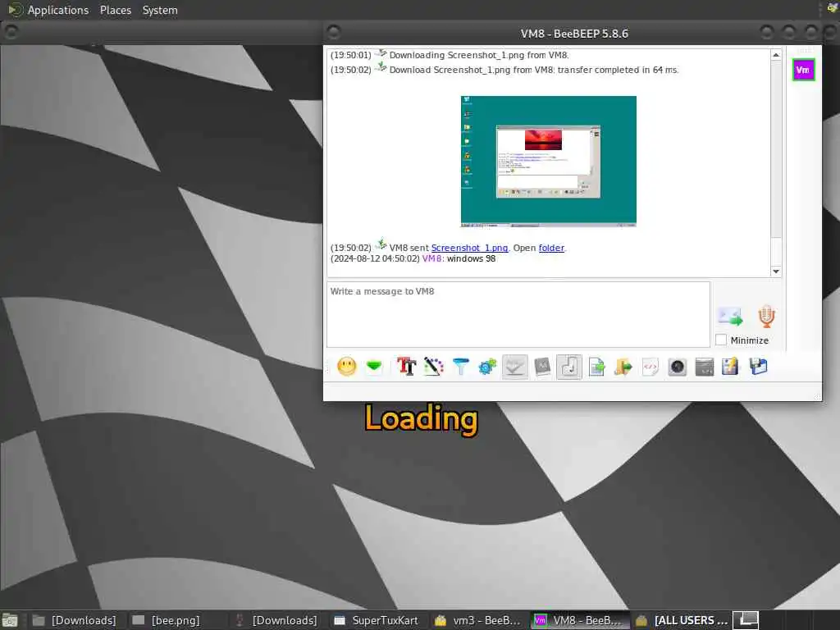
Task: Open the emoticons smiley picker
Action: click(x=347, y=367)
